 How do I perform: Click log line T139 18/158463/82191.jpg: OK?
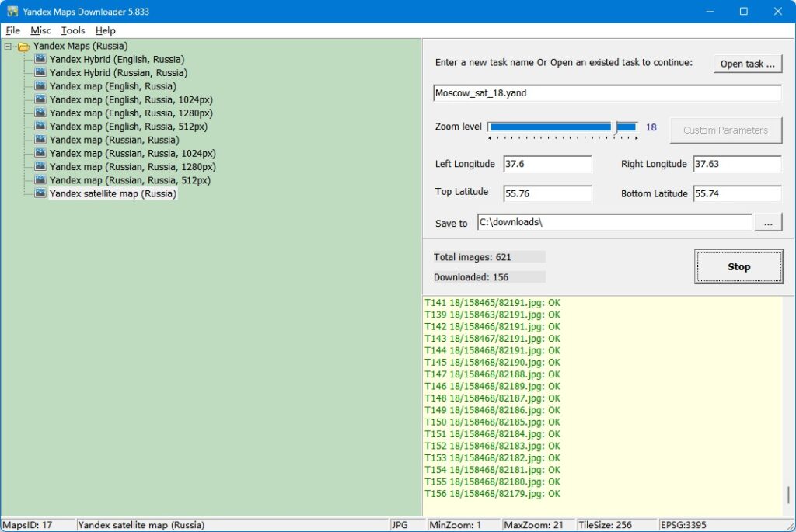[492, 315]
